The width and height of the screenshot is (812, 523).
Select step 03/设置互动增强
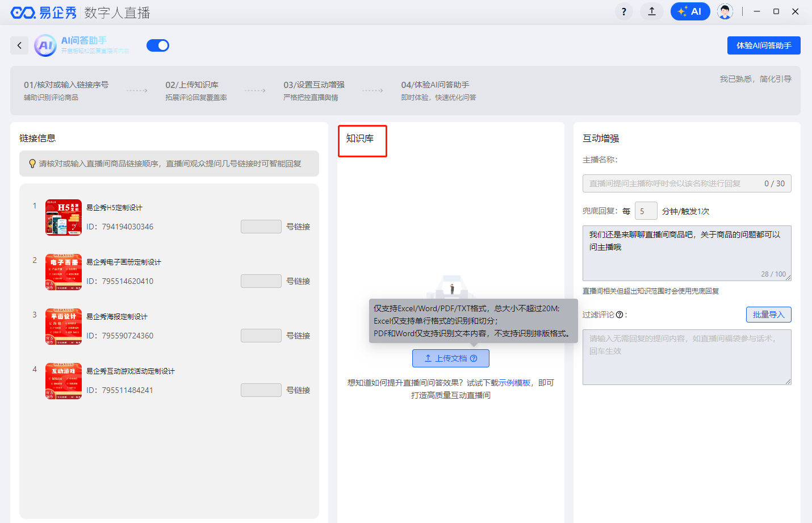(314, 90)
